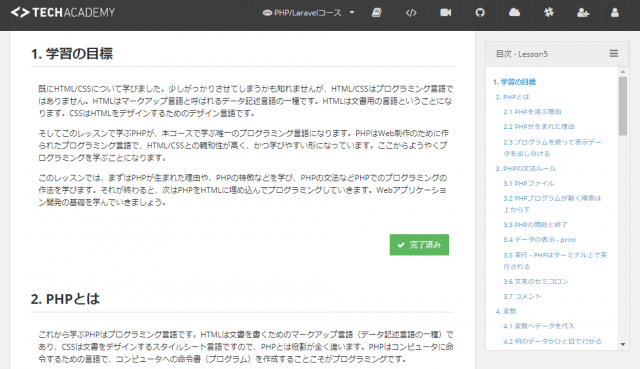Click the 1. 学習の目標 heading
The height and width of the screenshot is (369, 640).
click(72, 53)
